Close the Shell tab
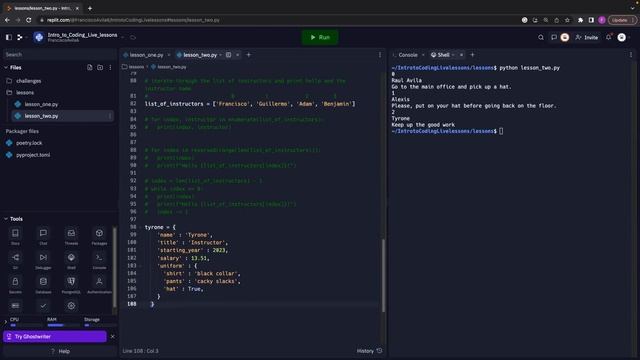This screenshot has width=640, height=360. pyautogui.click(x=462, y=55)
